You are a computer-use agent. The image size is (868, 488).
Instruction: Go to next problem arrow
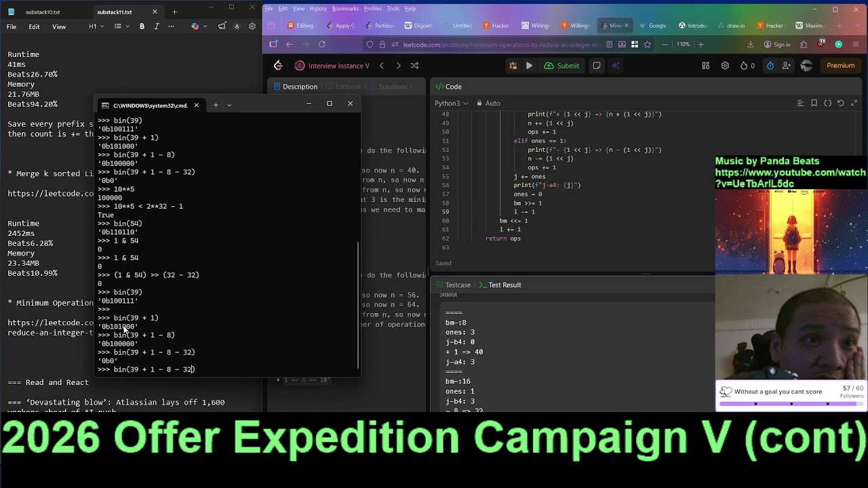[398, 66]
